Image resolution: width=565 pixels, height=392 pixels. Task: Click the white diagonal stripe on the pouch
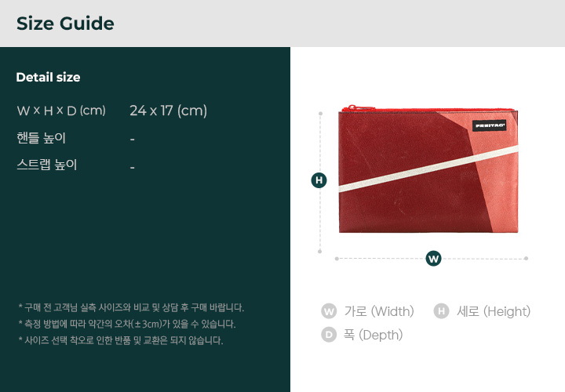tap(428, 169)
